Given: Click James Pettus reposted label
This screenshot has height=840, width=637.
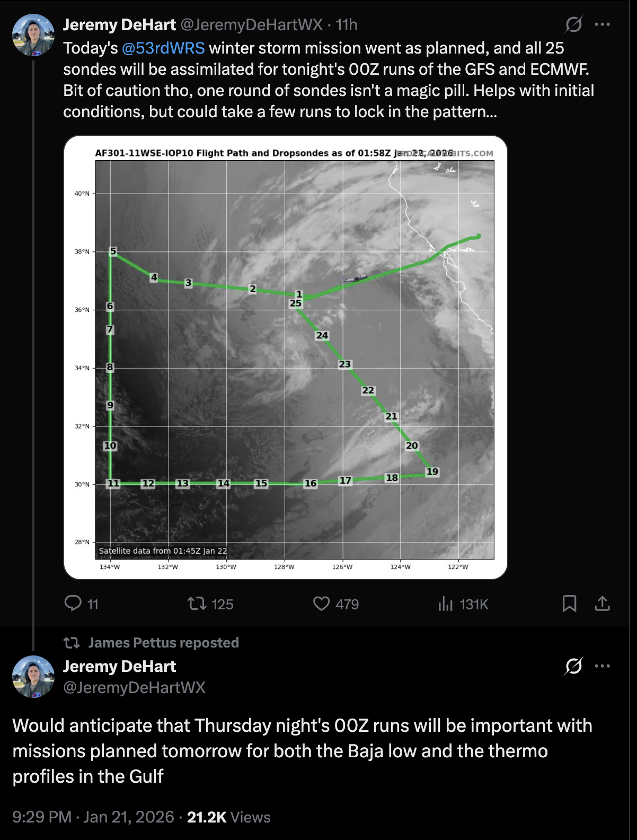Looking at the screenshot, I should coord(163,643).
